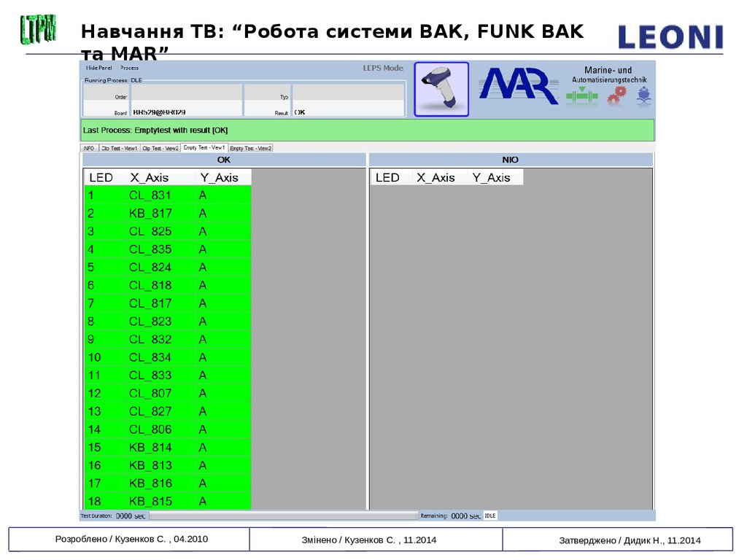Switch to the INFO tab
The image size is (747, 560).
pos(89,148)
